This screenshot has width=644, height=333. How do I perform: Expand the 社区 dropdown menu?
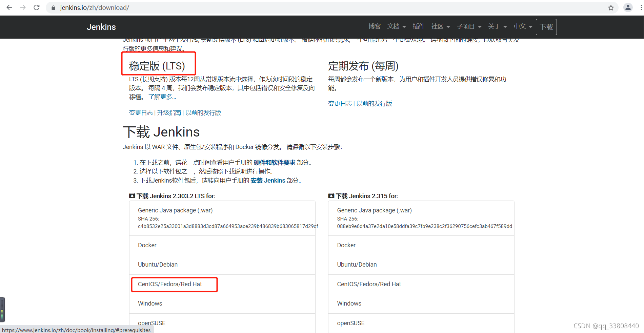441,26
